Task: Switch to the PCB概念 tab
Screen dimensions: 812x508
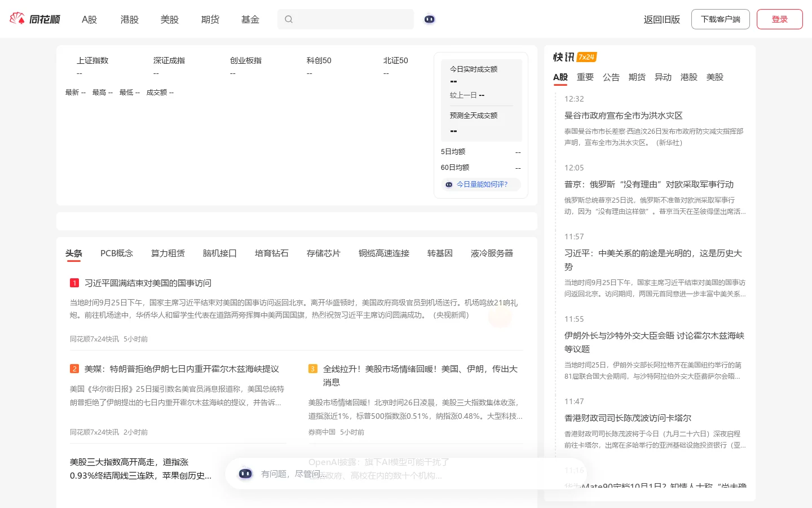Action: [117, 253]
